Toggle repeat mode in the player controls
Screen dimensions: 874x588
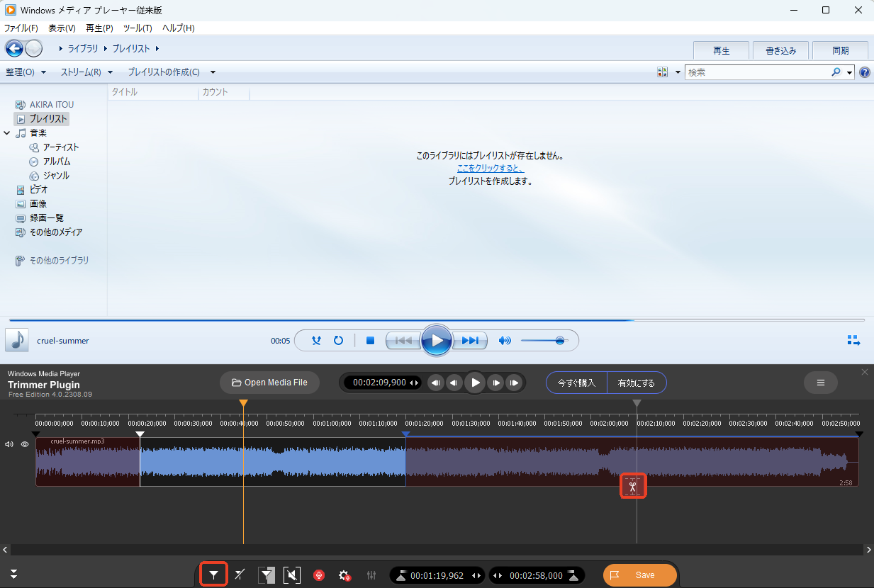(338, 341)
